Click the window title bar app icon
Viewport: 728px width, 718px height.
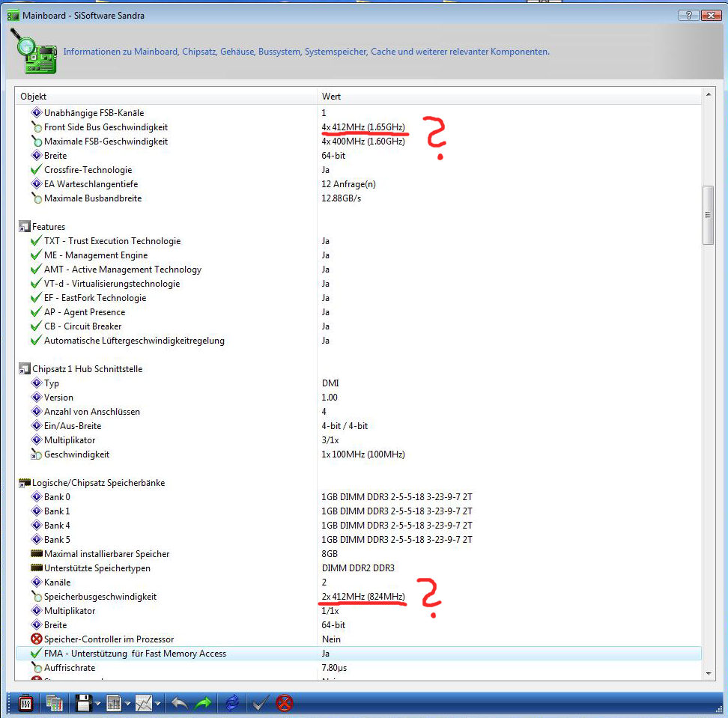[x=13, y=16]
